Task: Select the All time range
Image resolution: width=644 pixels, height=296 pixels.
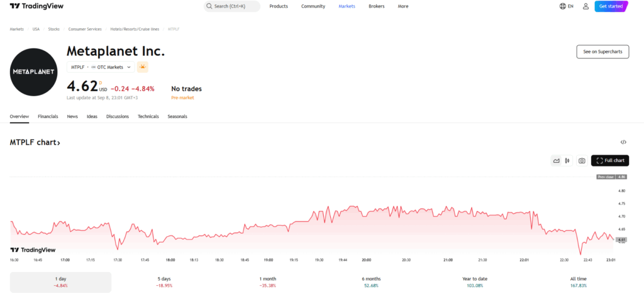Action: point(579,282)
